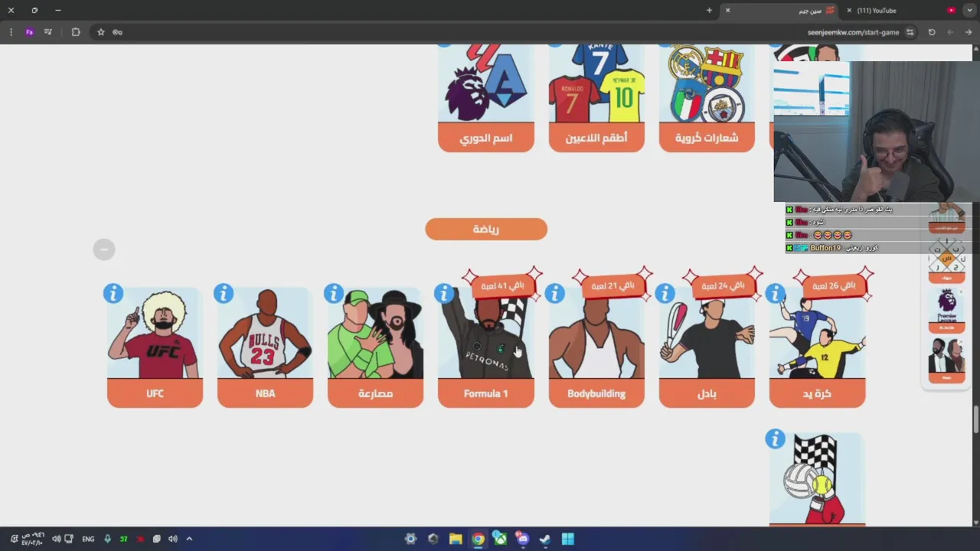Bookmark this page with the star icon

[100, 32]
